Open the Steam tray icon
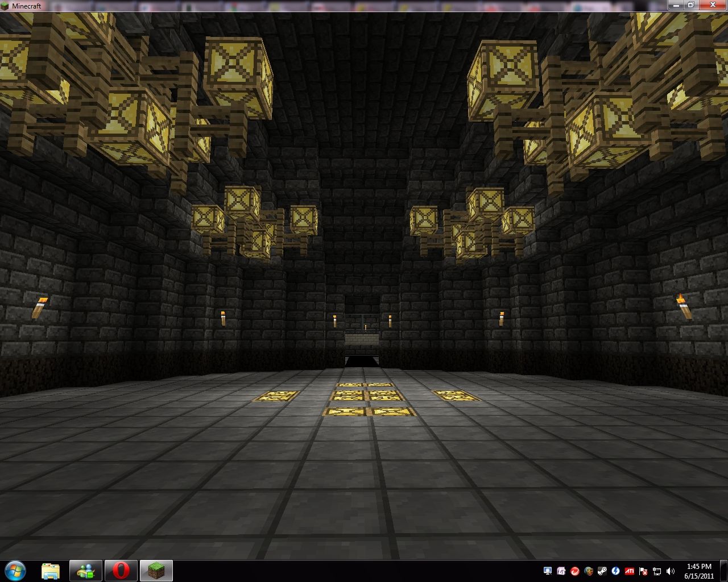Image resolution: width=728 pixels, height=582 pixels. (602, 571)
